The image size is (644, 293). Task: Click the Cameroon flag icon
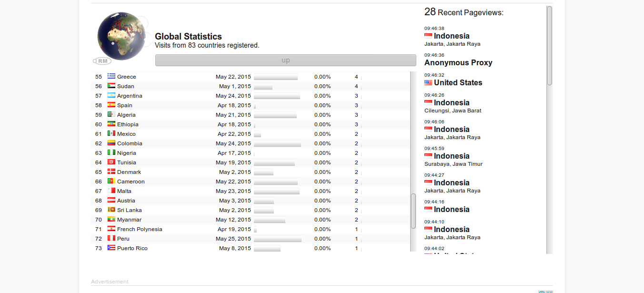pos(111,181)
